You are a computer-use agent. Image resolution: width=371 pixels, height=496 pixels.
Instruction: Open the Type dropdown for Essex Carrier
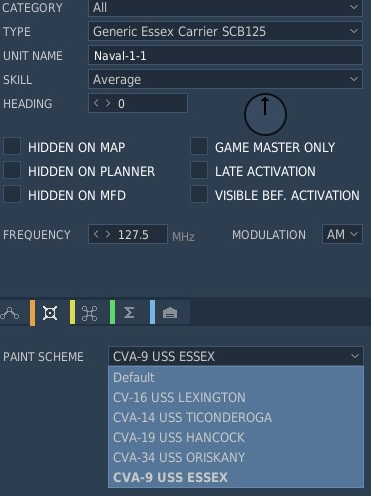pos(225,31)
